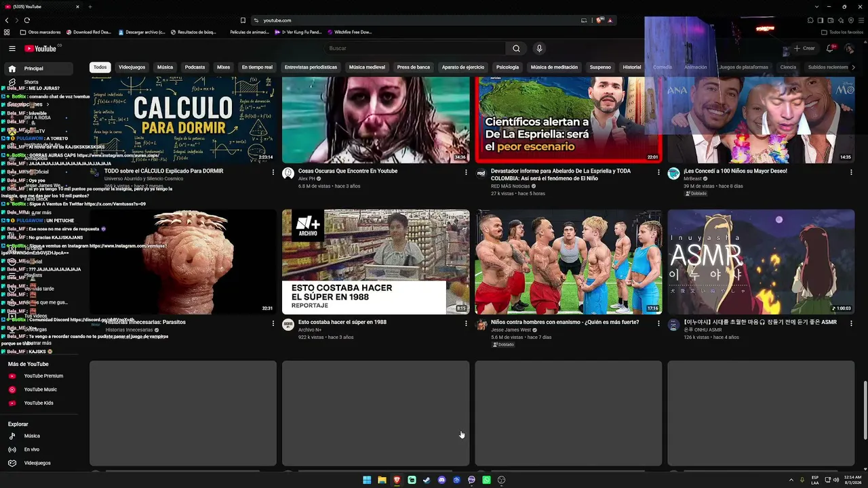Open the Todos los favoritos folder
The width and height of the screenshot is (868, 488).
point(842,32)
